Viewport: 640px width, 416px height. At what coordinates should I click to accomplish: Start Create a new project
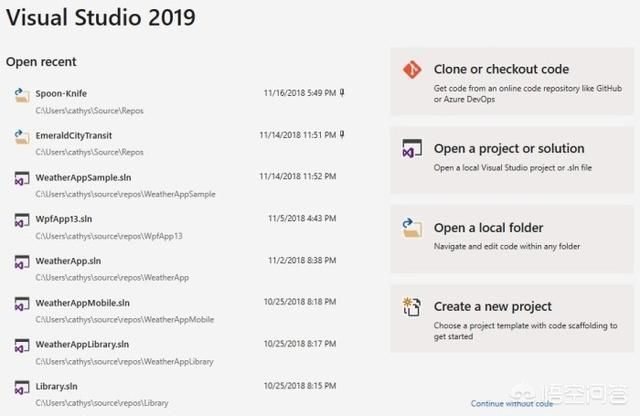click(512, 318)
